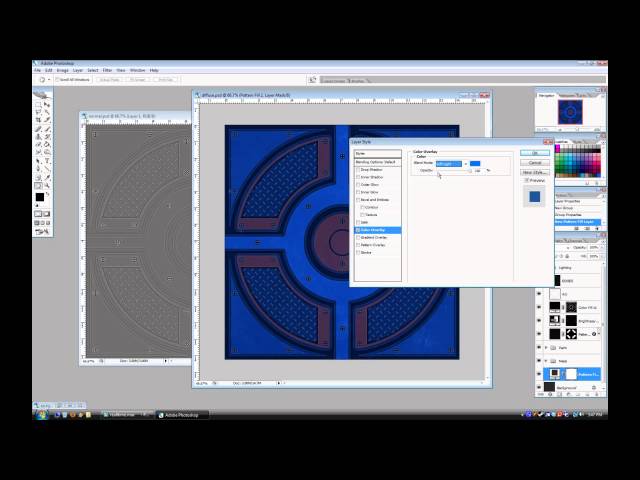Select the Lasso tool
This screenshot has height=480, width=640.
click(37, 113)
